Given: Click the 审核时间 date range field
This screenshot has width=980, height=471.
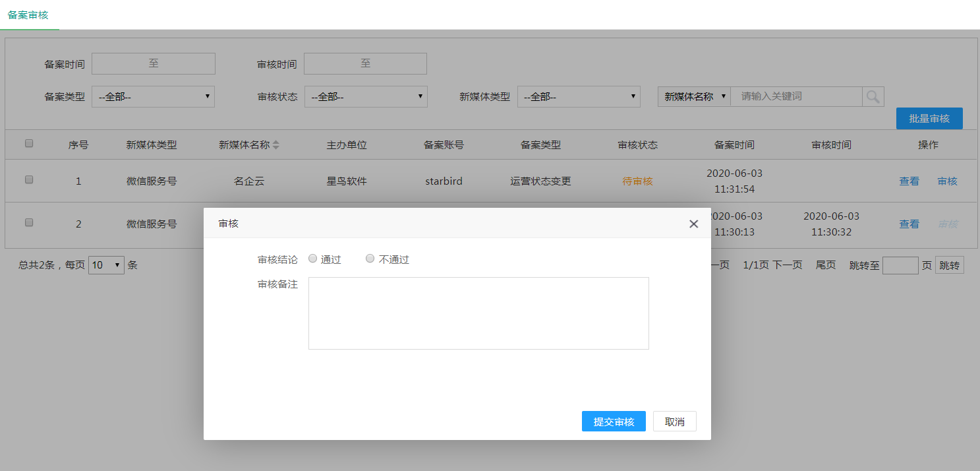Looking at the screenshot, I should pos(365,63).
